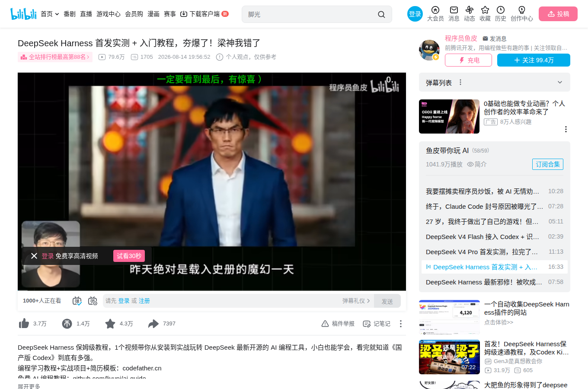The width and height of the screenshot is (588, 389).
Task: Click the 简介 eye icon in collection
Action: click(470, 164)
